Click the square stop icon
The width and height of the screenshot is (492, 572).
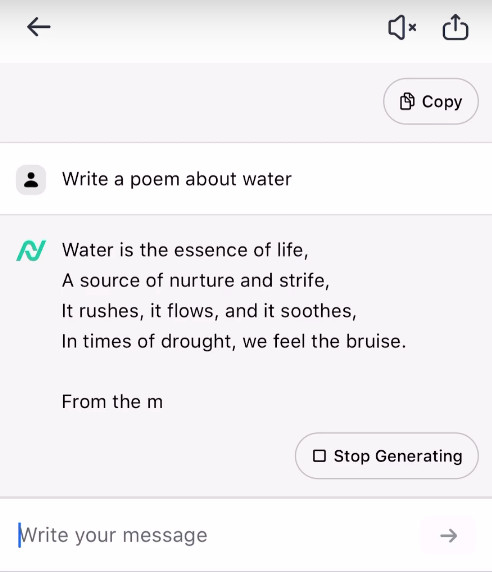click(x=319, y=456)
